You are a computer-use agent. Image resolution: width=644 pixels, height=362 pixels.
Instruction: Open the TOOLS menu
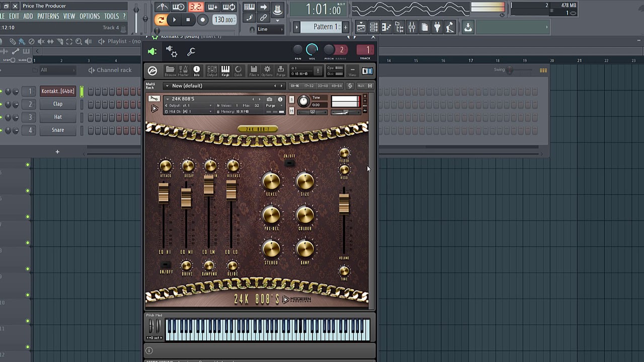(111, 16)
